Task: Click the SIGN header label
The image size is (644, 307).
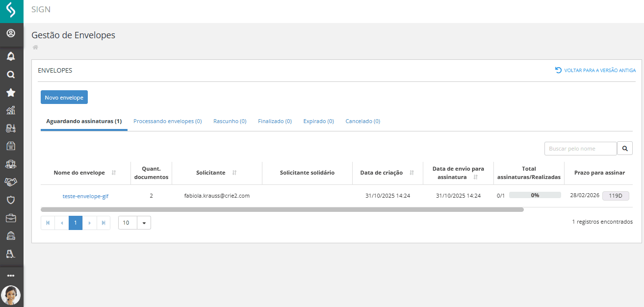Action: point(41,9)
